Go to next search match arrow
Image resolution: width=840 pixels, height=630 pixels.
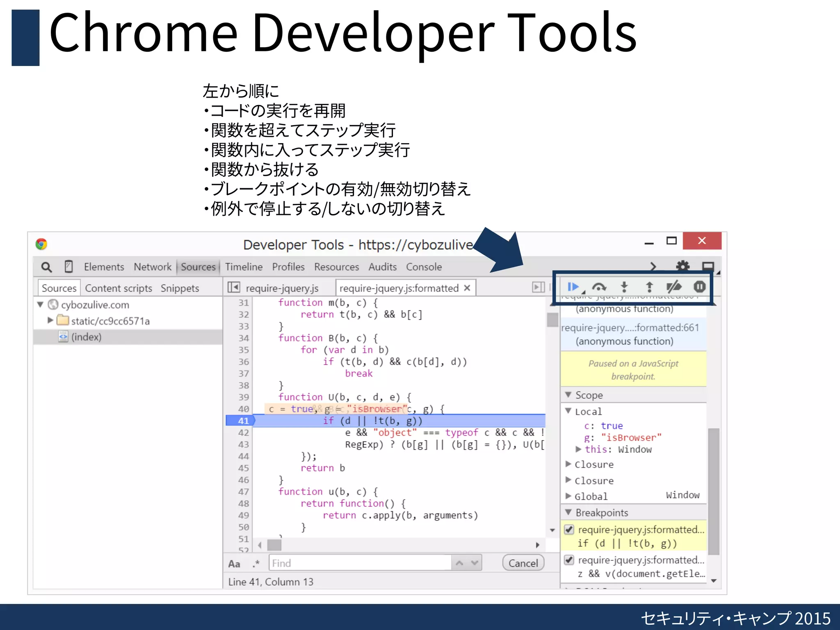474,563
